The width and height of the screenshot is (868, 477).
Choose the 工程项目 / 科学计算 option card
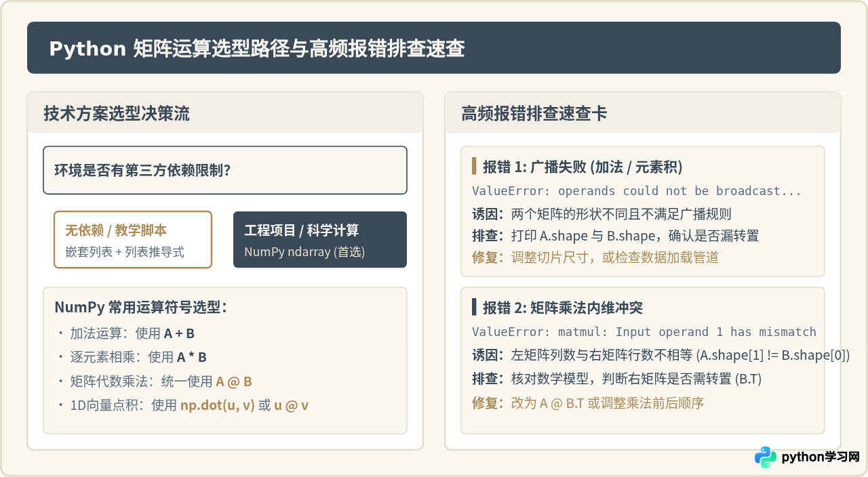pyautogui.click(x=320, y=240)
